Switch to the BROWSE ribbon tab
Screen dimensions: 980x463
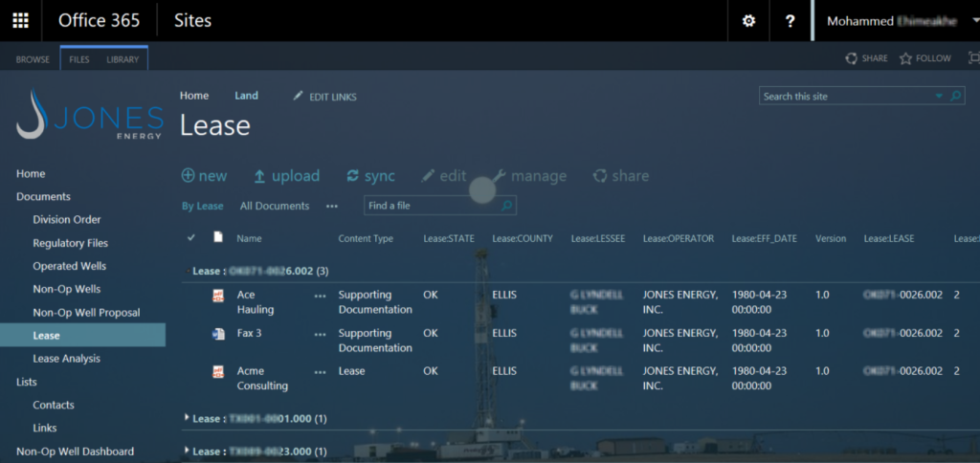tap(33, 59)
